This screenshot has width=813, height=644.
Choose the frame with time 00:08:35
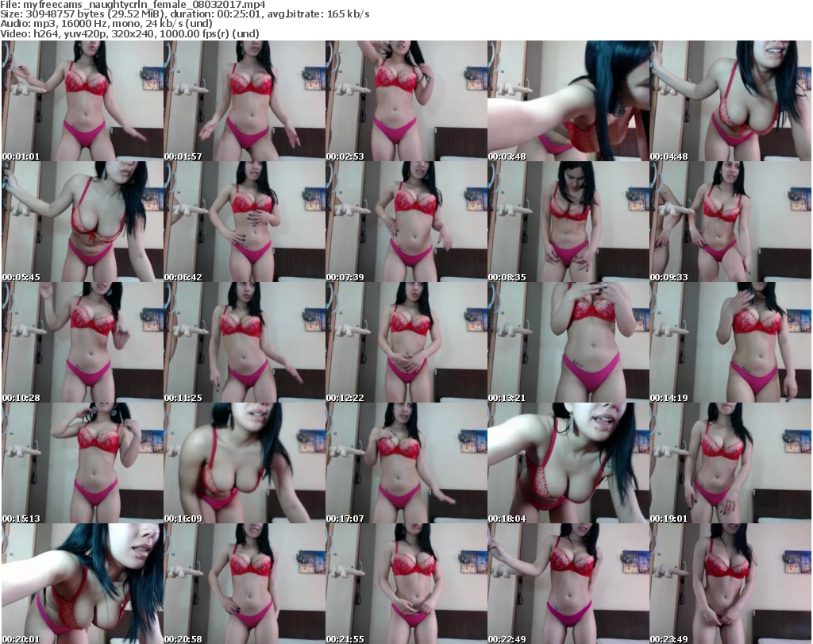click(x=568, y=222)
